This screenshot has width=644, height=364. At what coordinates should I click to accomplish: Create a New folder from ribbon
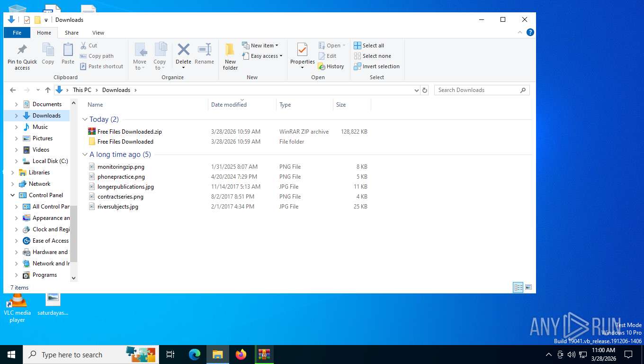click(x=230, y=56)
